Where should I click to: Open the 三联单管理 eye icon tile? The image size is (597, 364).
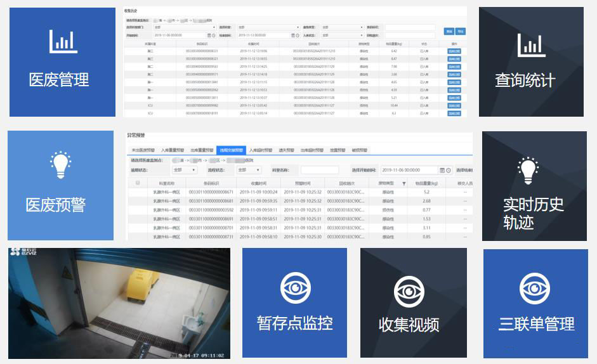click(535, 302)
